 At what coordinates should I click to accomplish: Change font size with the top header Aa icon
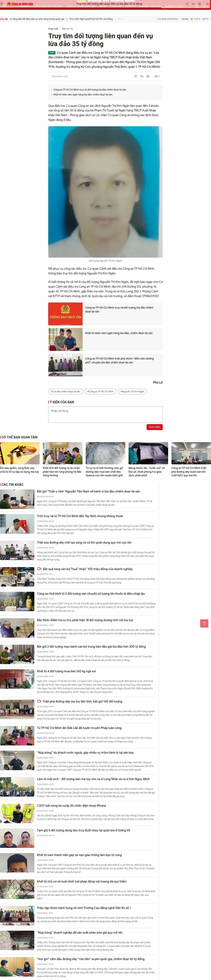click(193, 4)
